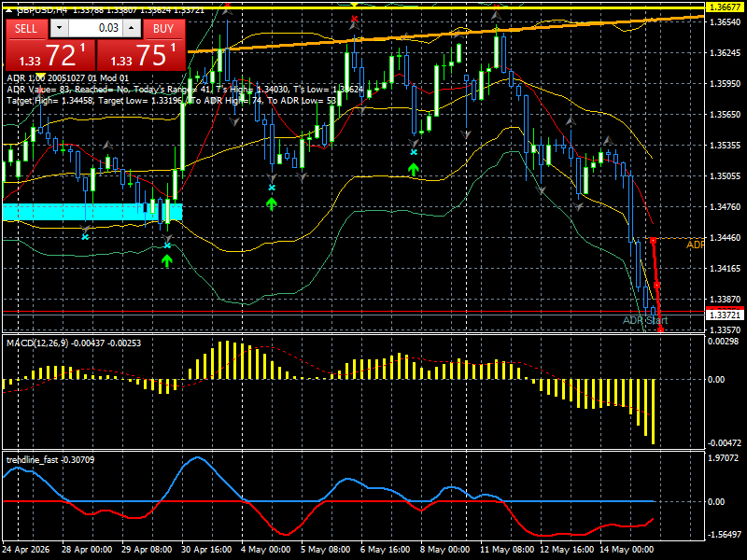Screen dimensions: 747x560
Task: Increase lot volume with the up arrow
Action: pyautogui.click(x=132, y=28)
